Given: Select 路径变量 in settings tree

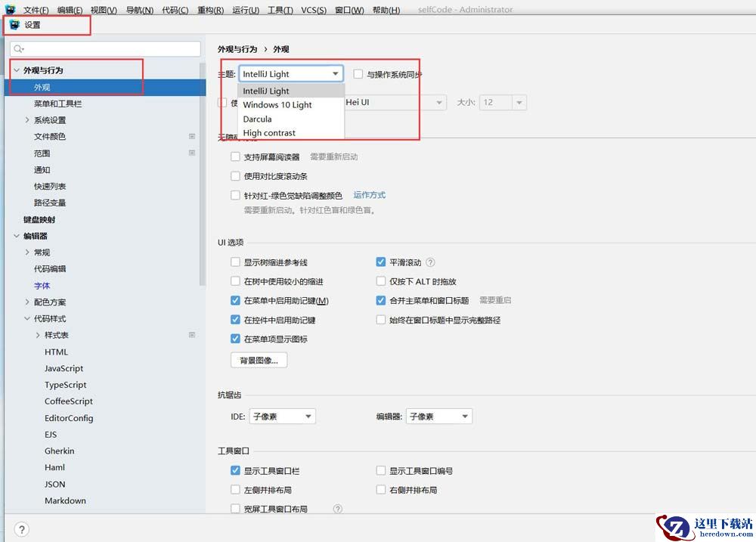Looking at the screenshot, I should point(50,203).
